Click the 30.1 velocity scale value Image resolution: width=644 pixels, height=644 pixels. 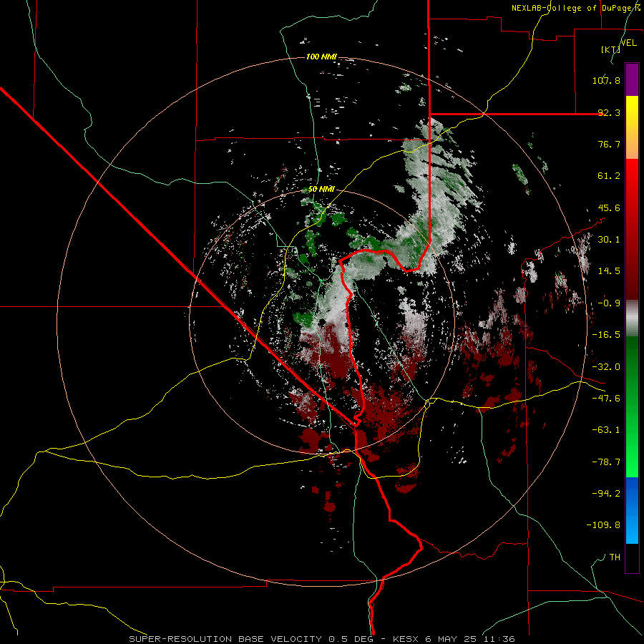tap(609, 240)
